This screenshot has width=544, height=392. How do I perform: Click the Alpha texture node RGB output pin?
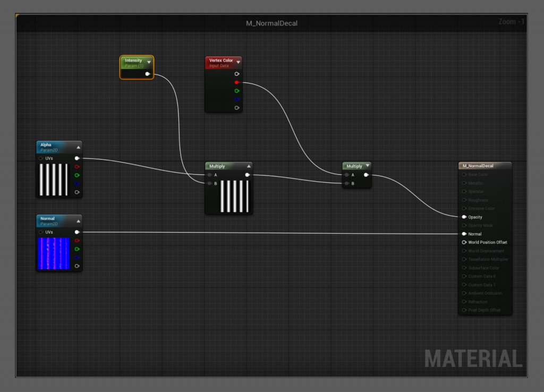pos(77,158)
